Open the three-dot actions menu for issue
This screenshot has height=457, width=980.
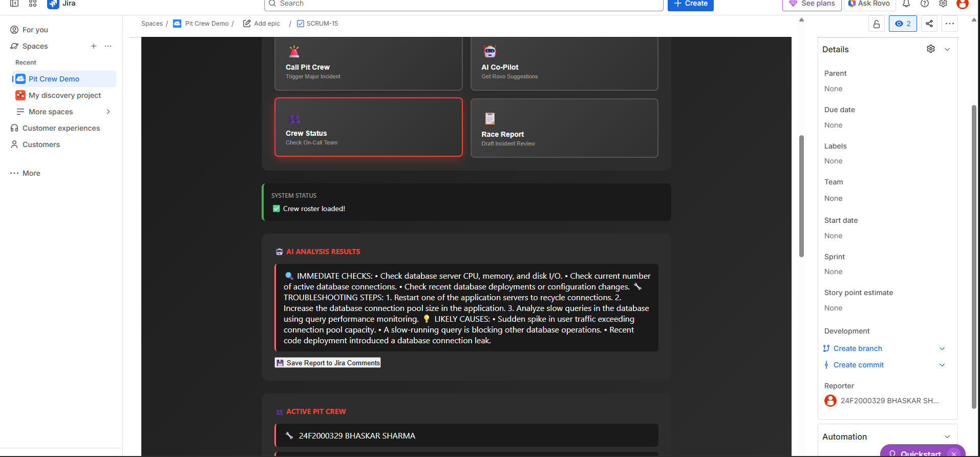pos(950,24)
